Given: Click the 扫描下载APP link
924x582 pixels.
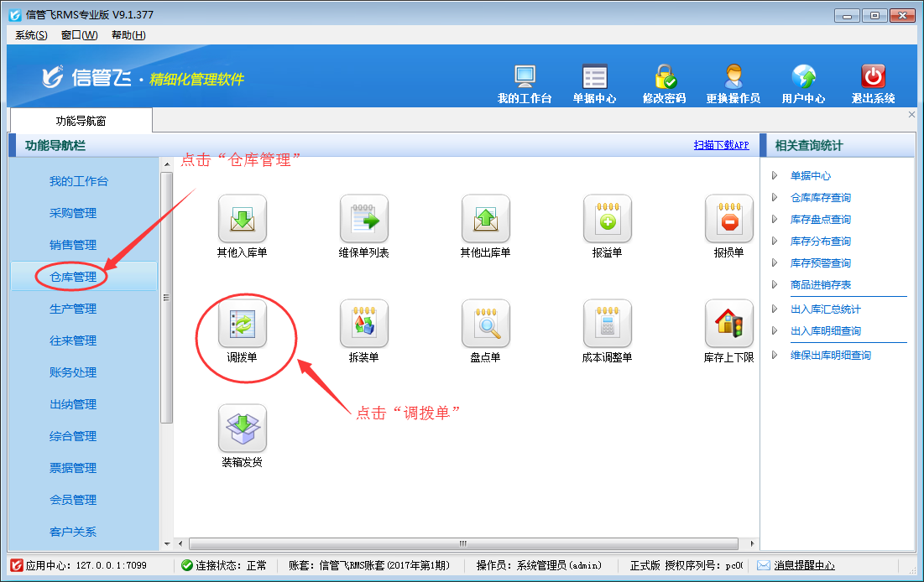Looking at the screenshot, I should [x=721, y=145].
